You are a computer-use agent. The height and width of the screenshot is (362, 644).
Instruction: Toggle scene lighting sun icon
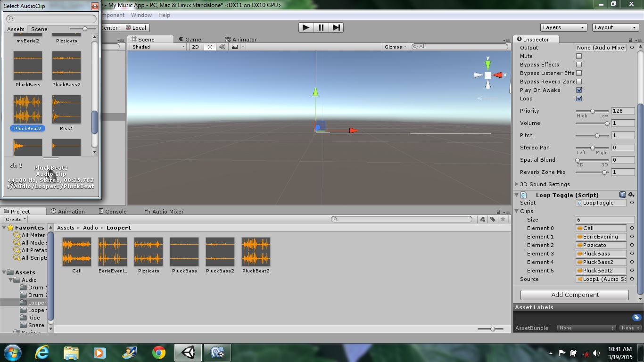point(210,47)
